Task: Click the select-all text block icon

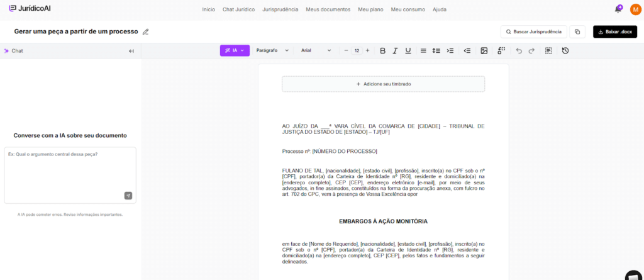Action: [x=548, y=50]
